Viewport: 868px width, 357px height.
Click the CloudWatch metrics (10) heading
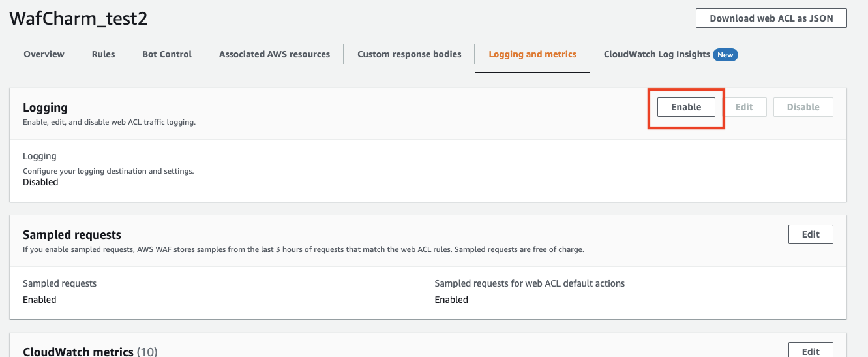pyautogui.click(x=90, y=352)
